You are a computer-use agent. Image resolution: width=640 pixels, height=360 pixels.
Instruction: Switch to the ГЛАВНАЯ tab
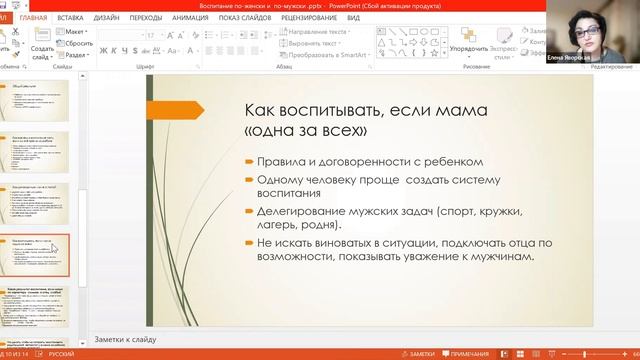click(x=33, y=18)
